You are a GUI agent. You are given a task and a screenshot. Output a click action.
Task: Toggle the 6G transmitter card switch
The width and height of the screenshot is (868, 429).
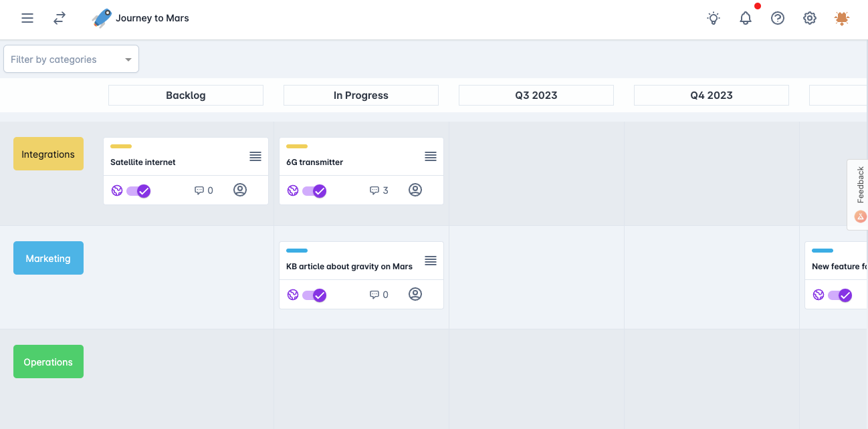[x=314, y=190]
